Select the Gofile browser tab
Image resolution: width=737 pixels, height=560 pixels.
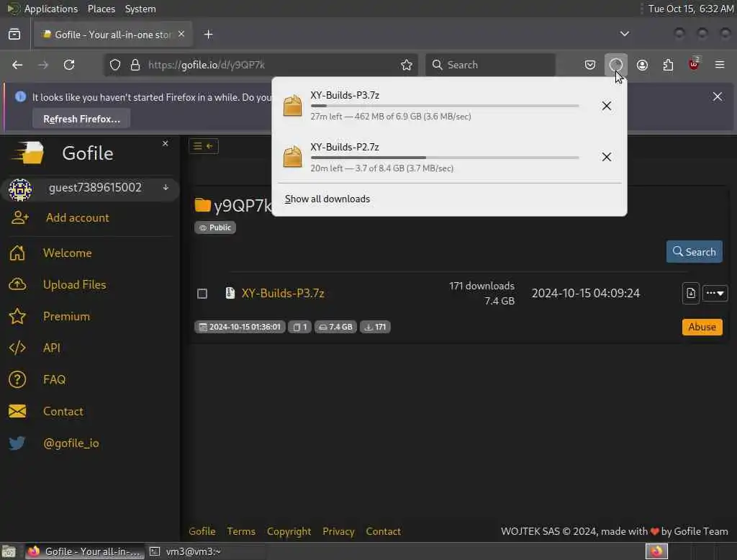[113, 35]
